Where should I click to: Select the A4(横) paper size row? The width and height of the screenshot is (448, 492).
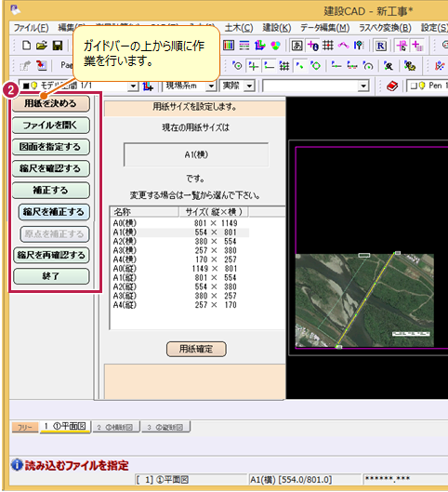pyautogui.click(x=180, y=259)
